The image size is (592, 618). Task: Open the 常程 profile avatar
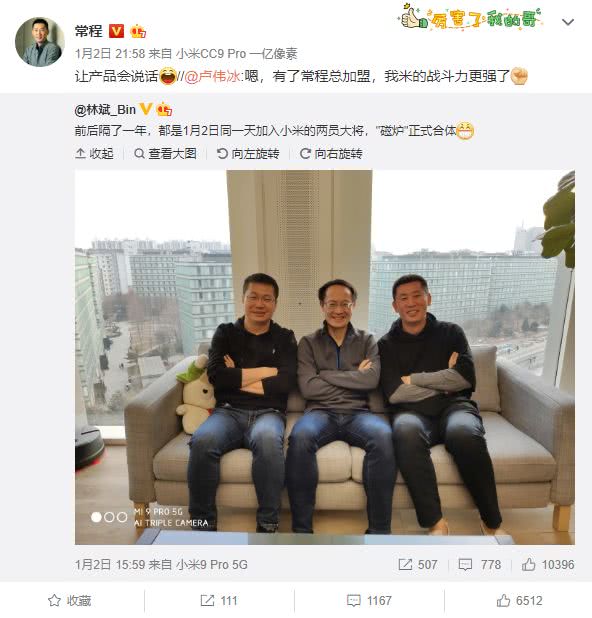pyautogui.click(x=40, y=41)
